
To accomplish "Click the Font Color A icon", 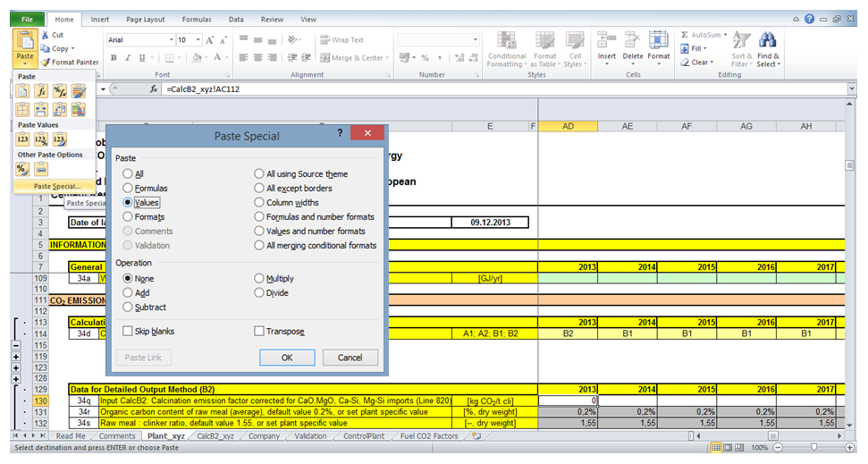I will [x=217, y=57].
